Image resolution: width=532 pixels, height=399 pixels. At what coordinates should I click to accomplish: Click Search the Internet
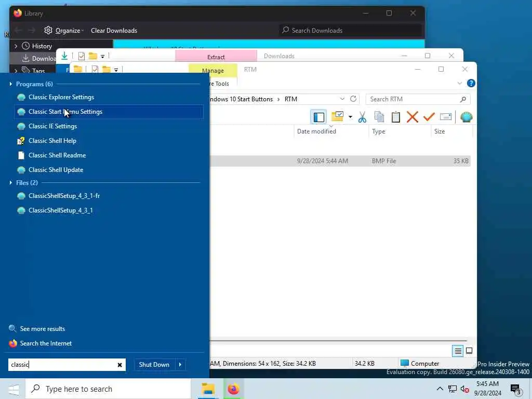[x=46, y=343]
